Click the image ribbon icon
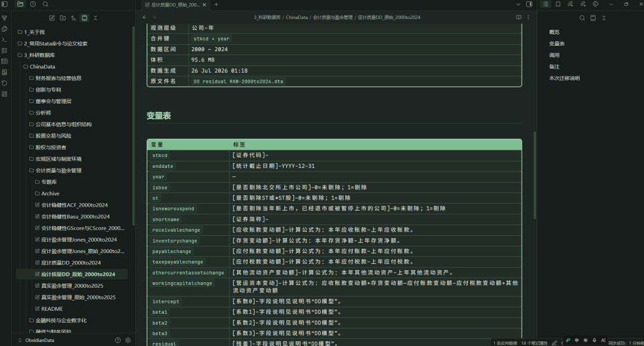Screen dimensions: 644x346 point(5,72)
